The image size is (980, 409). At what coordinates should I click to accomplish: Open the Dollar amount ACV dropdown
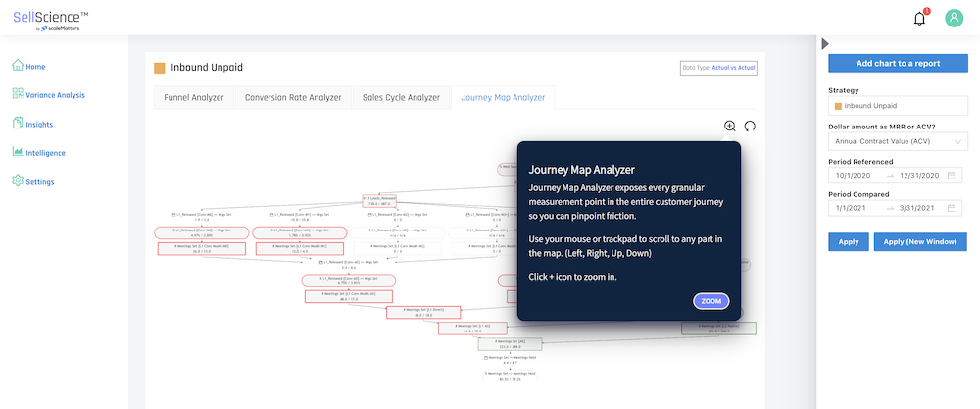point(898,142)
